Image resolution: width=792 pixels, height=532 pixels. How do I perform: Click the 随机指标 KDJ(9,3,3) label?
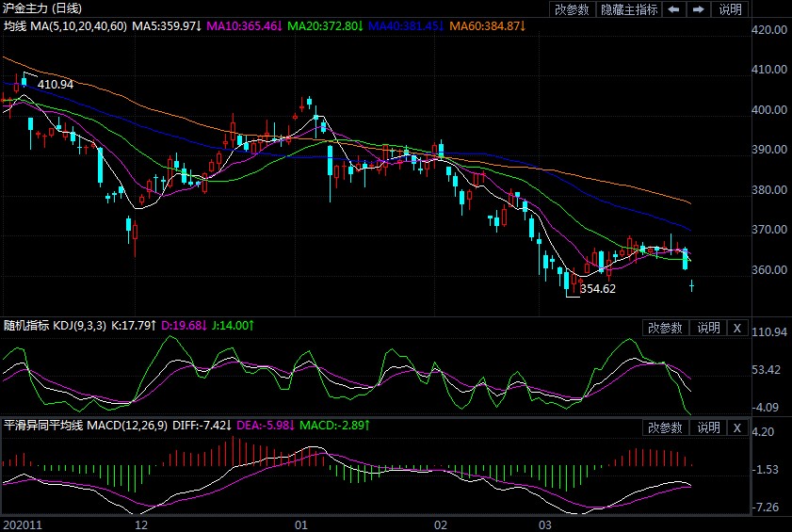tap(55, 326)
